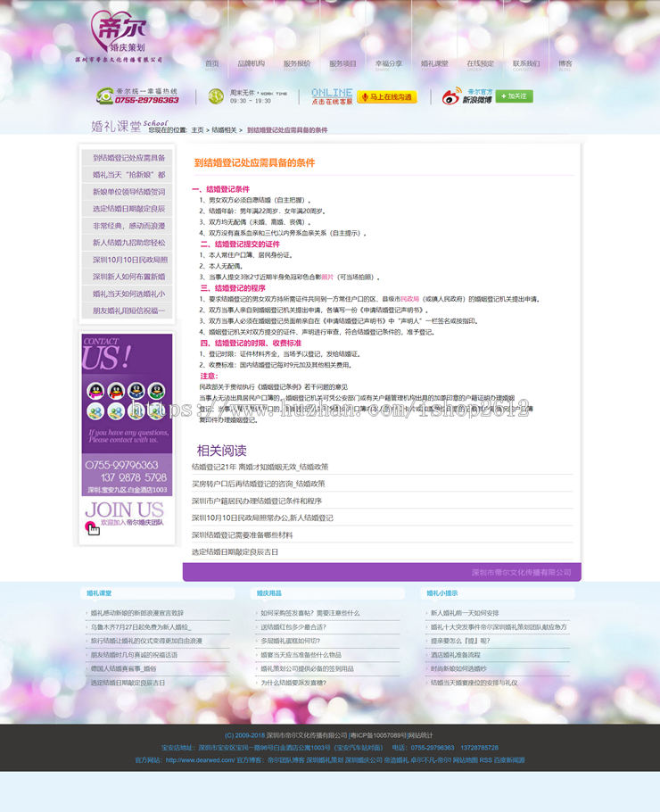Click the green telephone hotline icon

pos(105,95)
